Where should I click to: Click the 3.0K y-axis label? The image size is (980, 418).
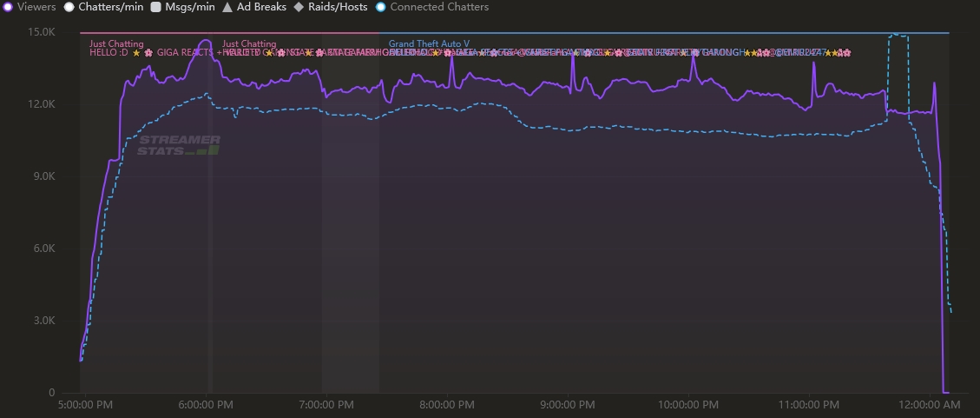43,321
